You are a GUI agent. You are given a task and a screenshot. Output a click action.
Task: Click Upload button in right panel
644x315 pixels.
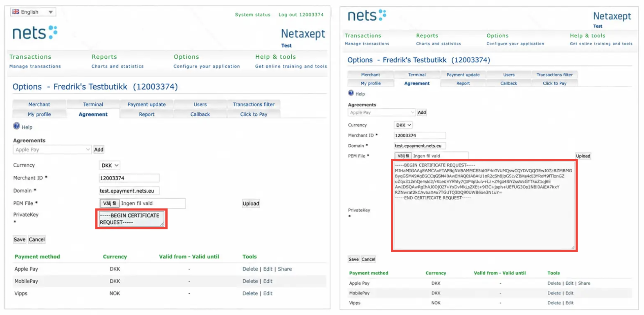(x=583, y=156)
